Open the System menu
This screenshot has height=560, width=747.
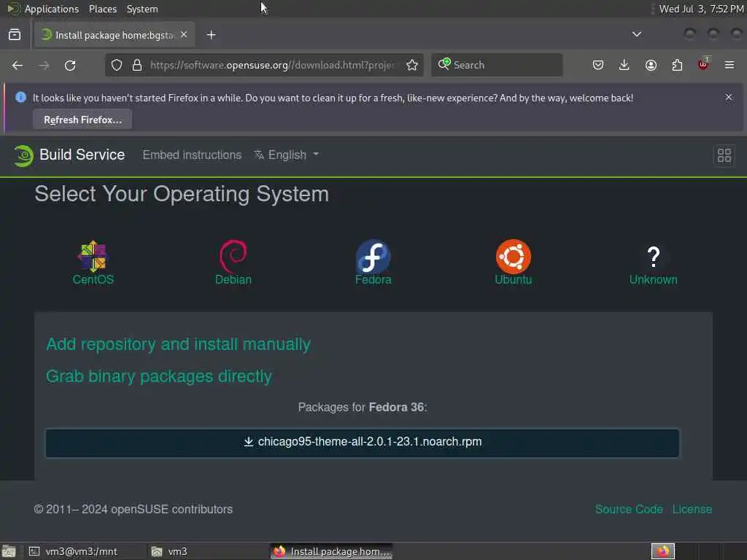(142, 9)
